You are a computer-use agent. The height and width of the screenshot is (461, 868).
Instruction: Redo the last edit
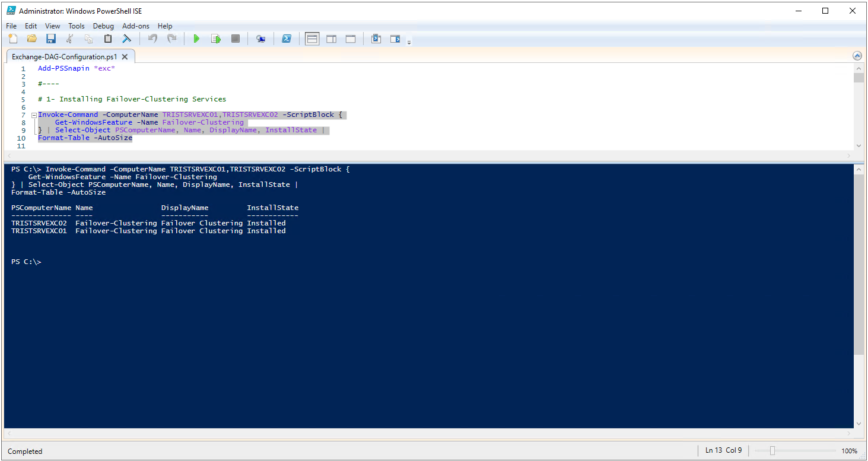pos(171,39)
